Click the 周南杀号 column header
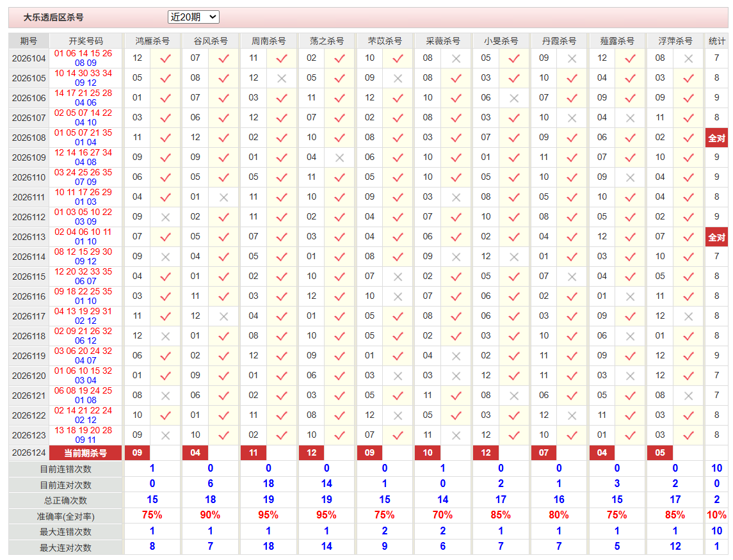 point(268,41)
